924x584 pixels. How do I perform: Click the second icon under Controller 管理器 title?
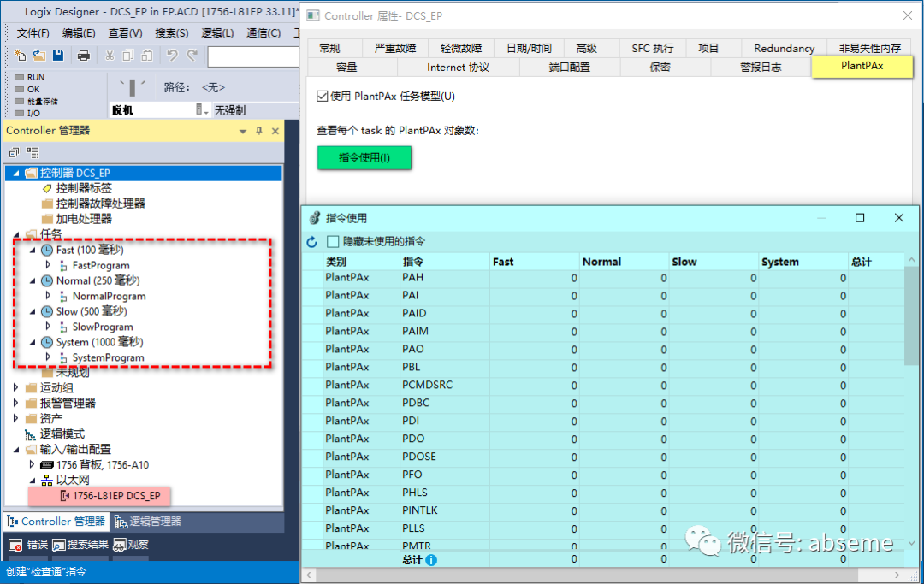(x=33, y=153)
